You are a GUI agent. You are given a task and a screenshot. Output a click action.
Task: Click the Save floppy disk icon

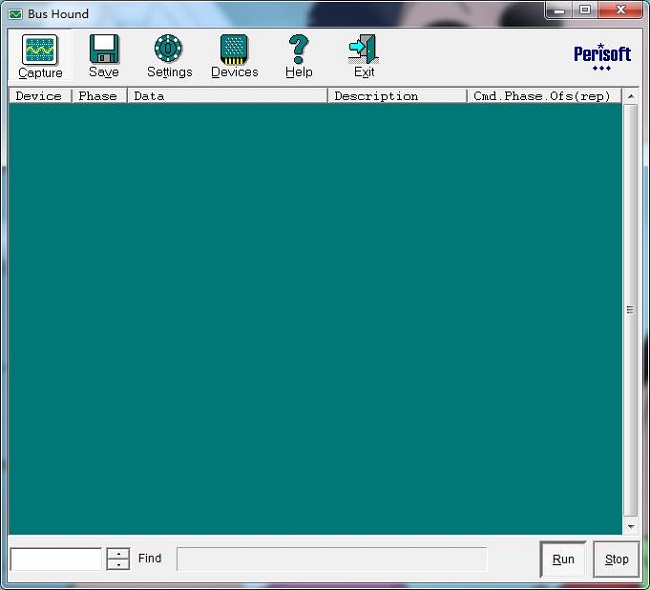(103, 50)
